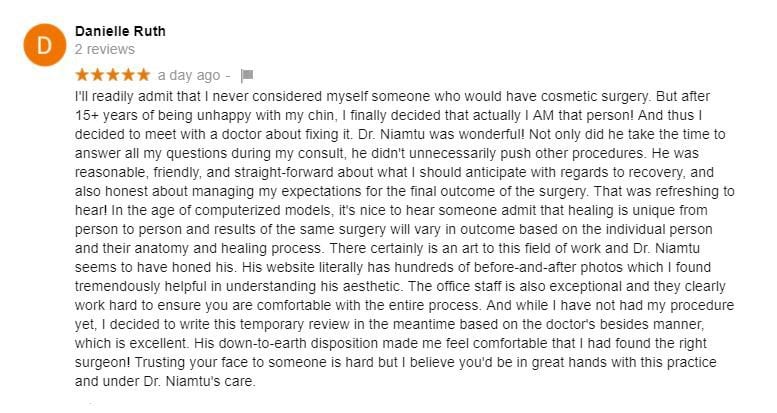The image size is (777, 413).
Task: Flag this review as inappropriate
Action: tap(247, 75)
